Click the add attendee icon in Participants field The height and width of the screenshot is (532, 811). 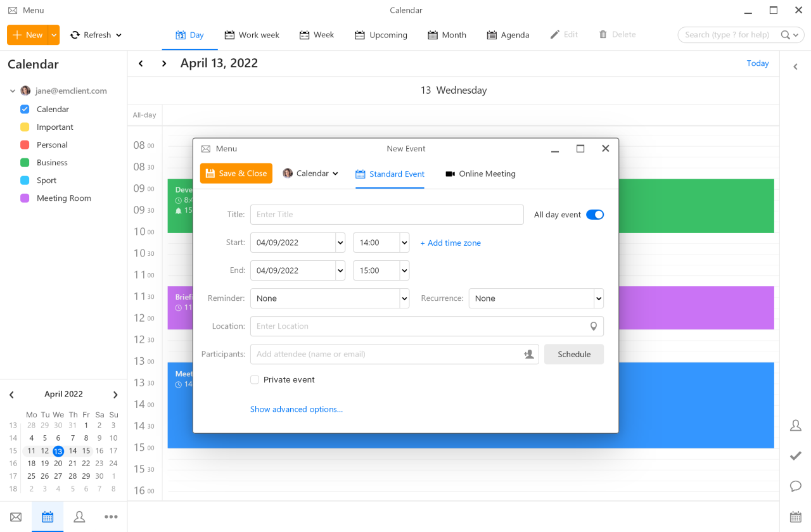tap(529, 354)
